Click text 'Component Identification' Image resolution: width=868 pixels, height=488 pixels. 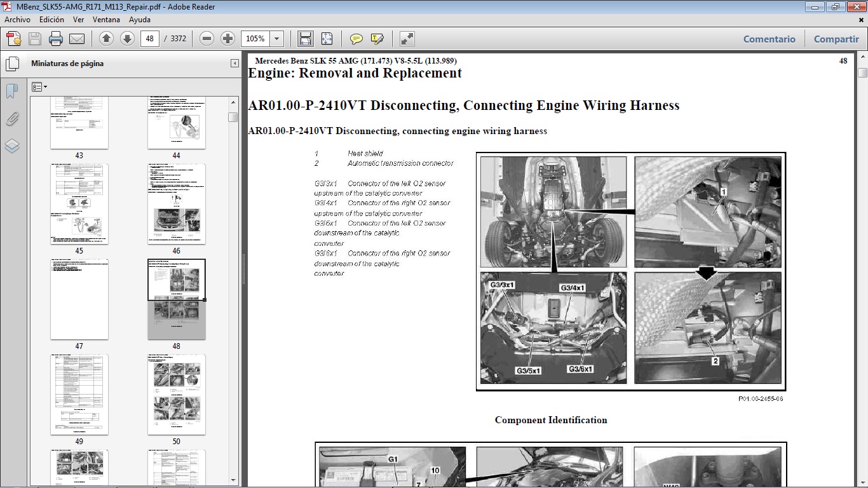[x=551, y=420]
